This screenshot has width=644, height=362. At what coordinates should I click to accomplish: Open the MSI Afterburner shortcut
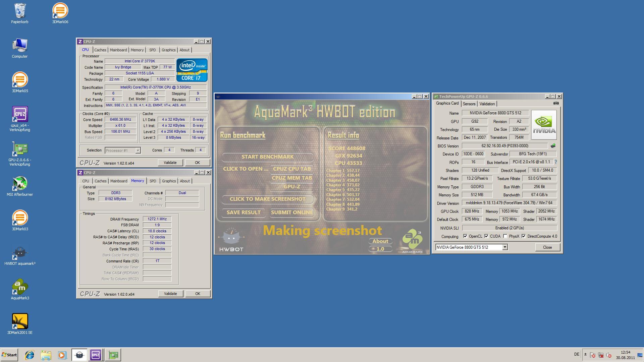pos(20,186)
